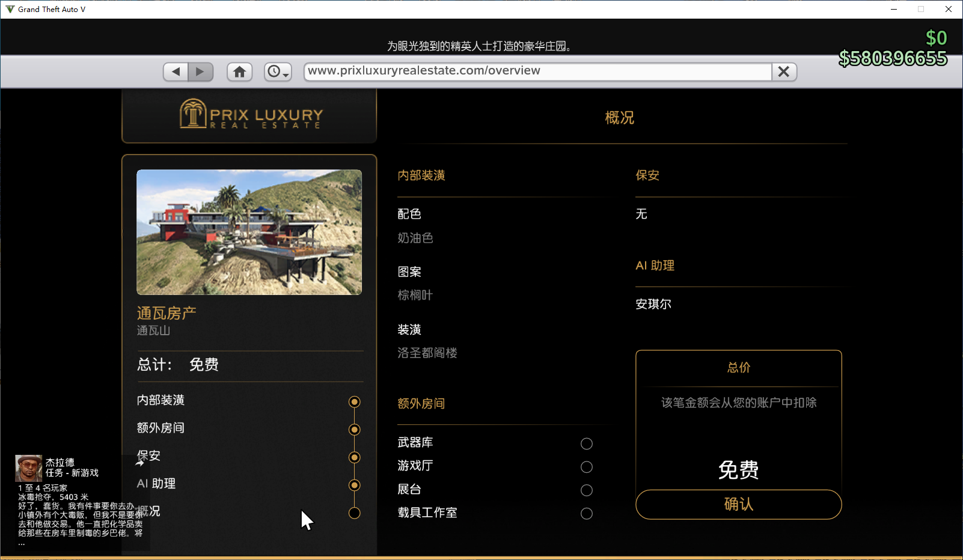Go back with the browser back arrow

click(176, 72)
